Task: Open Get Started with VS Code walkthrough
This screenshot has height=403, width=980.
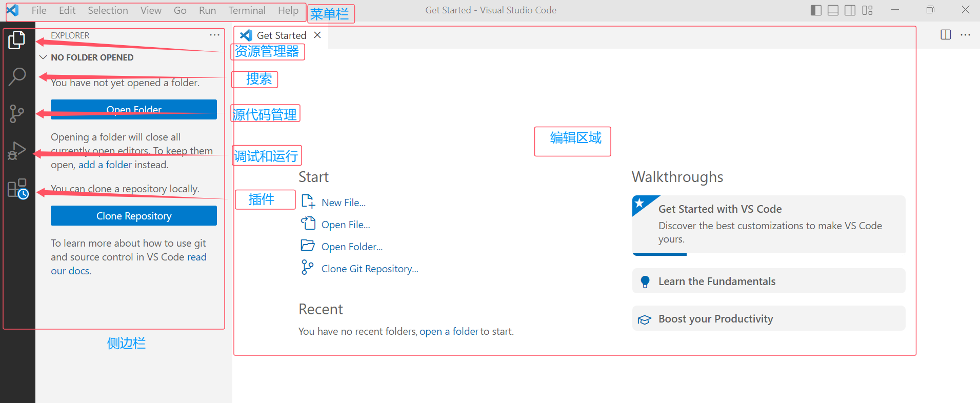Action: [x=769, y=225]
